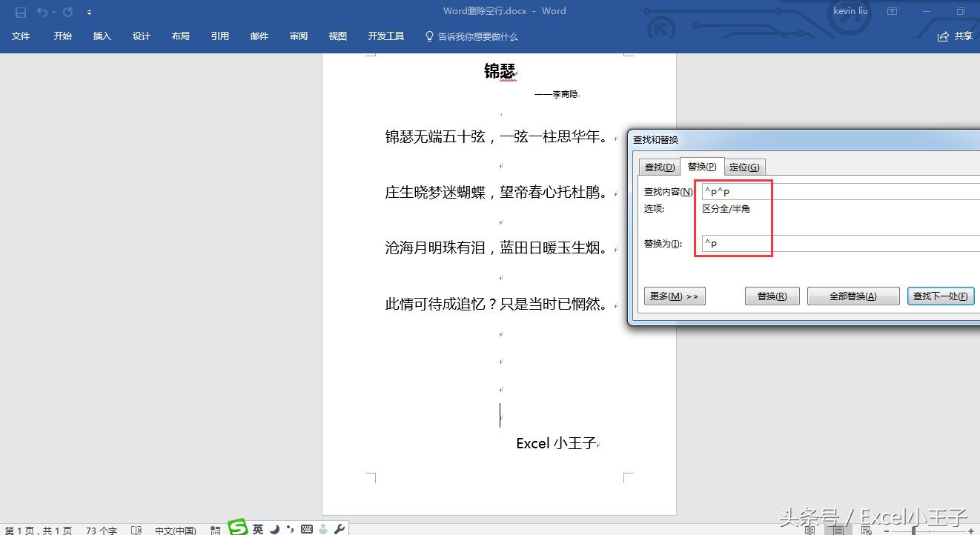
Task: Open the quick access toolbar customize dropdown
Action: [89, 11]
